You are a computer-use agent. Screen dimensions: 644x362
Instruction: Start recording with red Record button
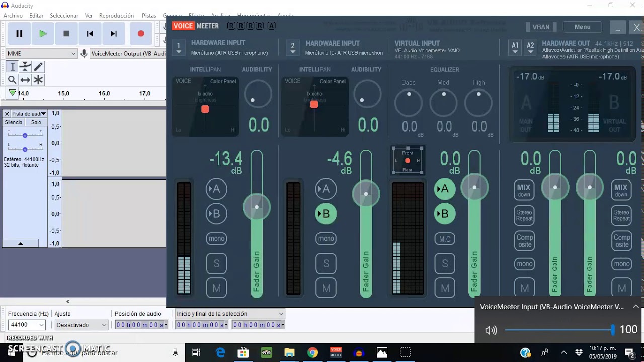pos(141,34)
